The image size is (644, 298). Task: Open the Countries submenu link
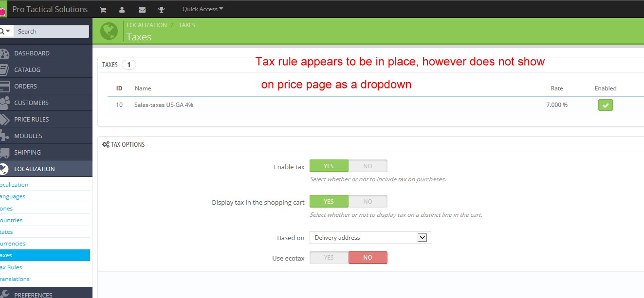click(x=11, y=220)
